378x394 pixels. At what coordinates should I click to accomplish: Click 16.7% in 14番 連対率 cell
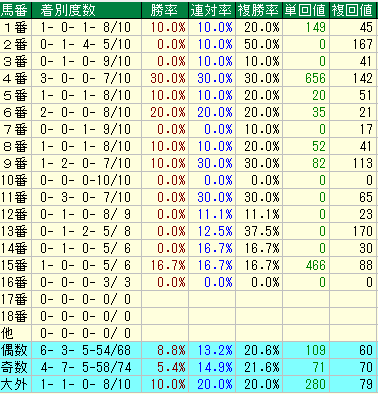point(215,248)
